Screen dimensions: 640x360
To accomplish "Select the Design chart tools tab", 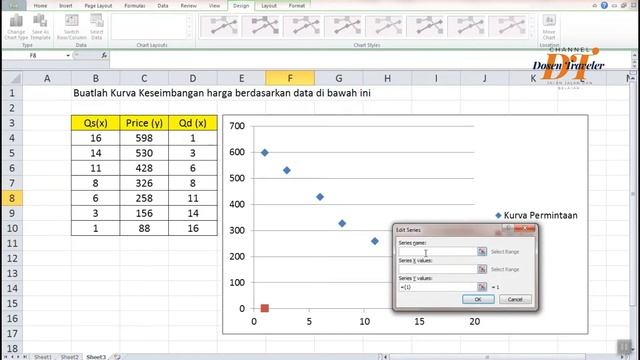I will click(241, 6).
